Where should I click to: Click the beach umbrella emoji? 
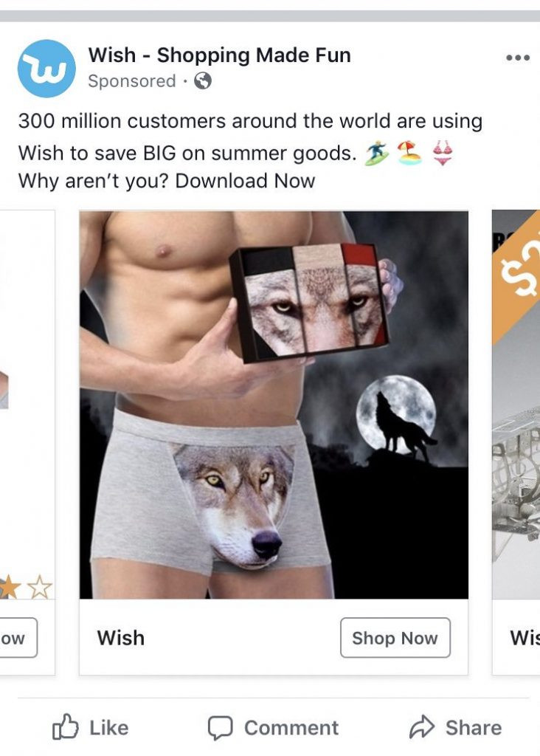point(409,153)
